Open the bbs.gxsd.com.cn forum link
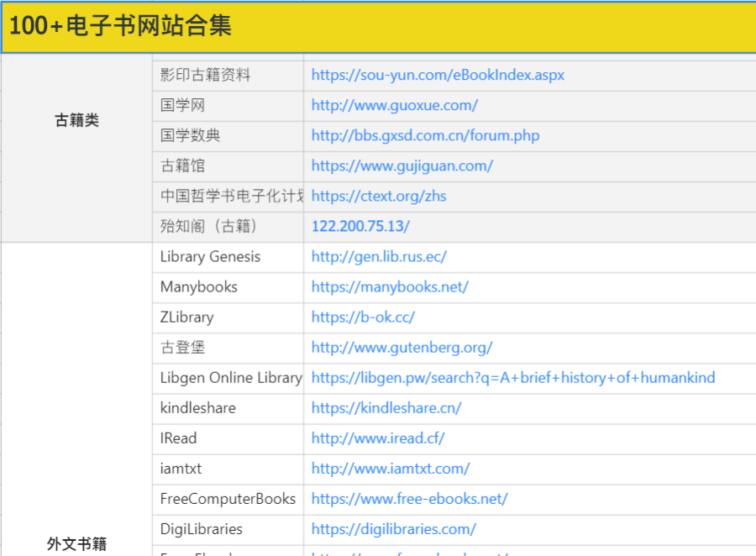Screen dimensions: 756x556 (x=425, y=135)
